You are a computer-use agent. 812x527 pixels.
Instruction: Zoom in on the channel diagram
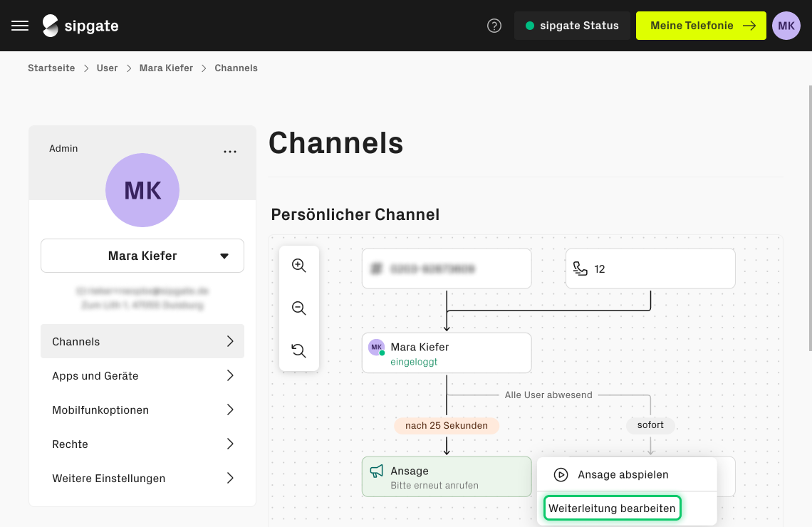(299, 266)
